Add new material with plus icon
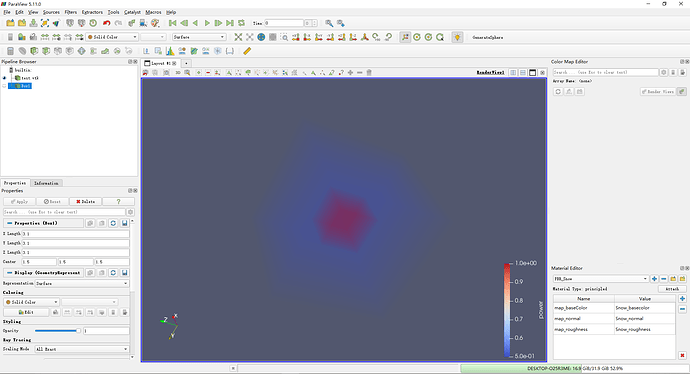Screen dimensions: 690x374 pyautogui.click(x=654, y=279)
